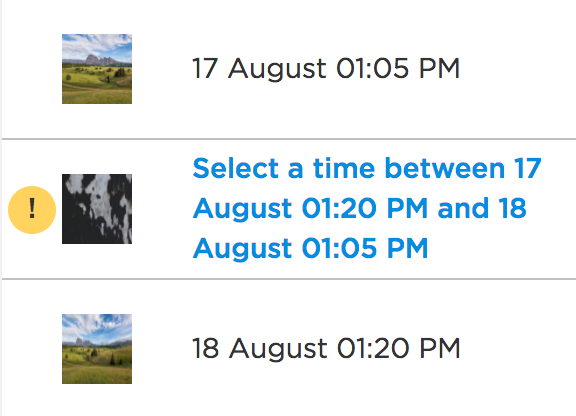Click the word 'Select' in the blue prompt
The image size is (576, 416).
235,168
